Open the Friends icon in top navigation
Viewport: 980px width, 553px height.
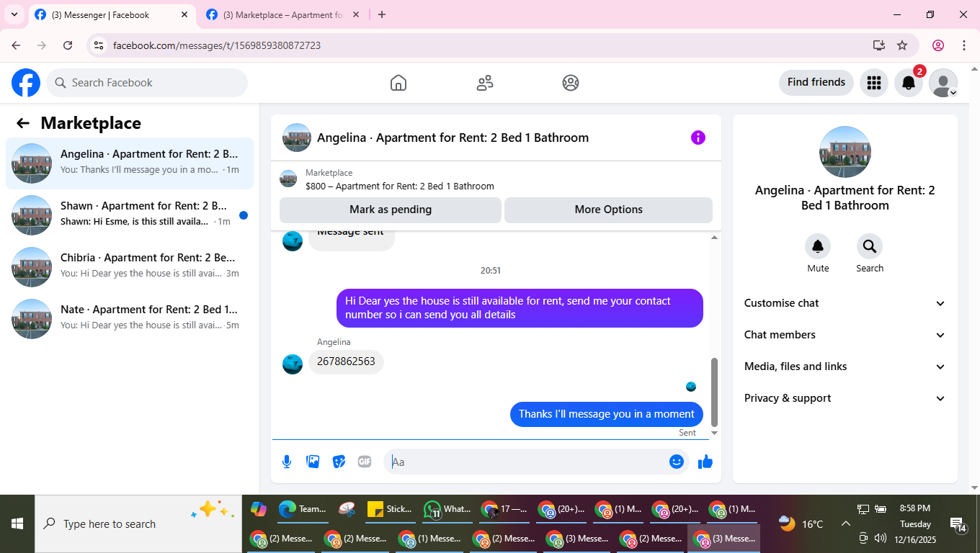(x=485, y=83)
